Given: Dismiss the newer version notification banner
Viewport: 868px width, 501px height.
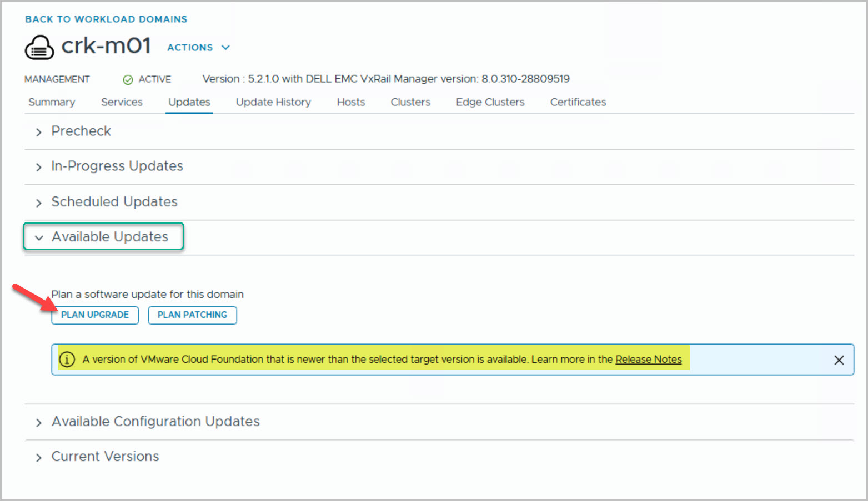Looking at the screenshot, I should point(839,360).
